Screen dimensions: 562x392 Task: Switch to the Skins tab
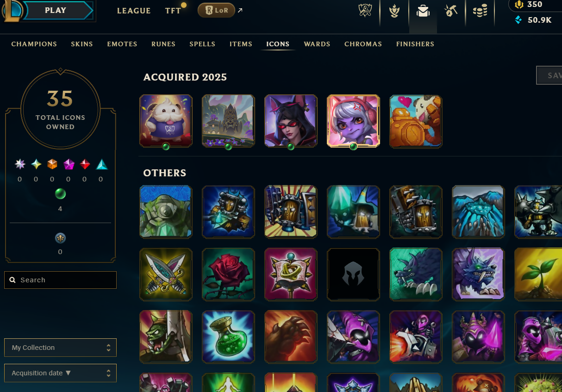coord(82,44)
